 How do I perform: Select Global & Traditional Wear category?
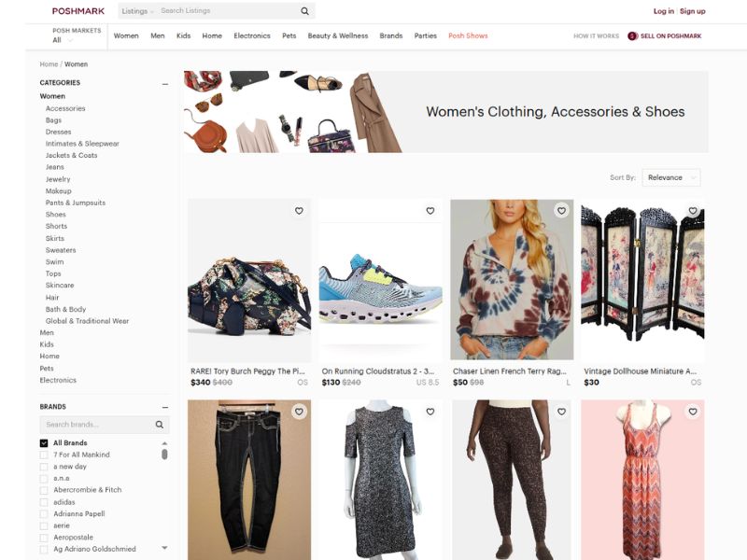(x=87, y=321)
